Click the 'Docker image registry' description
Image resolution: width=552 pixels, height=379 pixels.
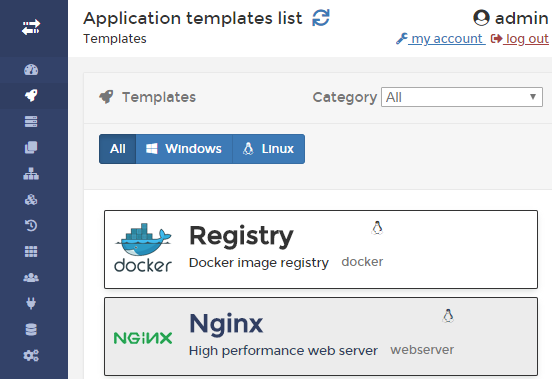point(259,263)
